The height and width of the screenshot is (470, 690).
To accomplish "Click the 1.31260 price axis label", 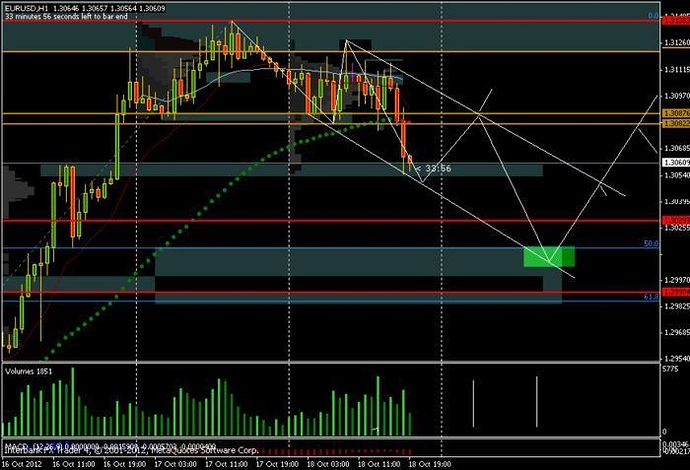I will 677,43.
